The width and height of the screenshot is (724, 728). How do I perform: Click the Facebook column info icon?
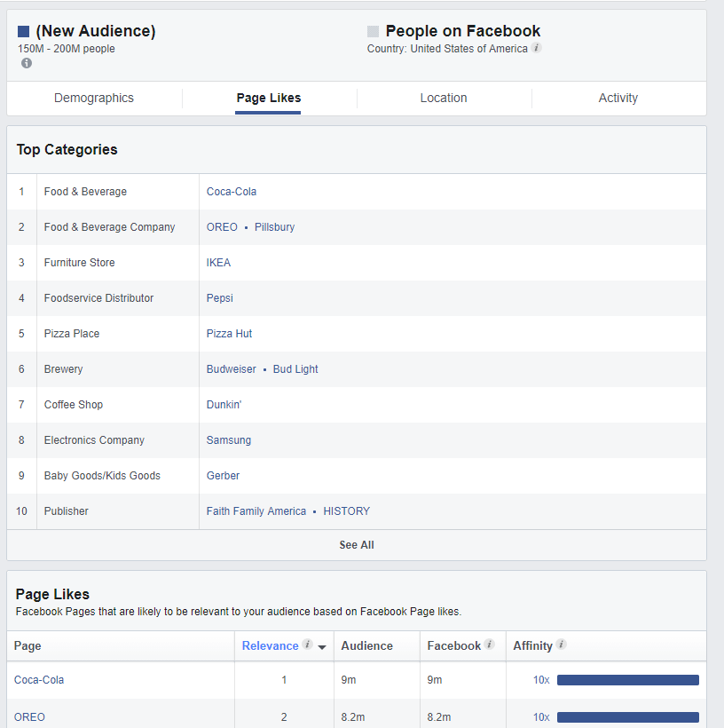489,644
